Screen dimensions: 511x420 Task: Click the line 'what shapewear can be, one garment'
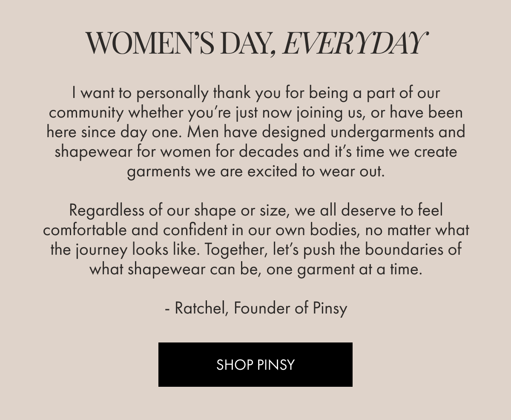255,269
